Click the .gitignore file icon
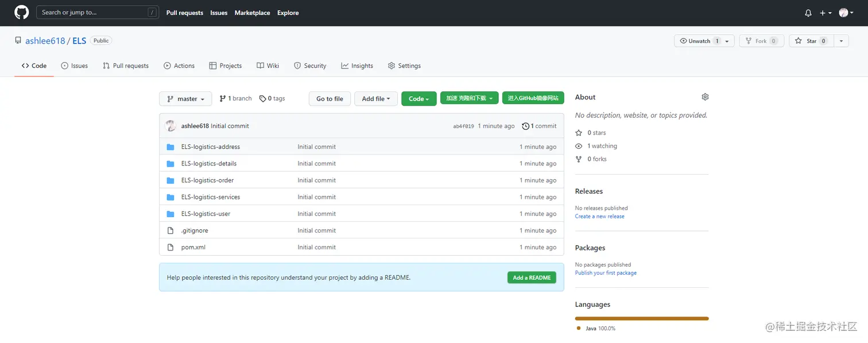The height and width of the screenshot is (343, 868). [x=170, y=230]
